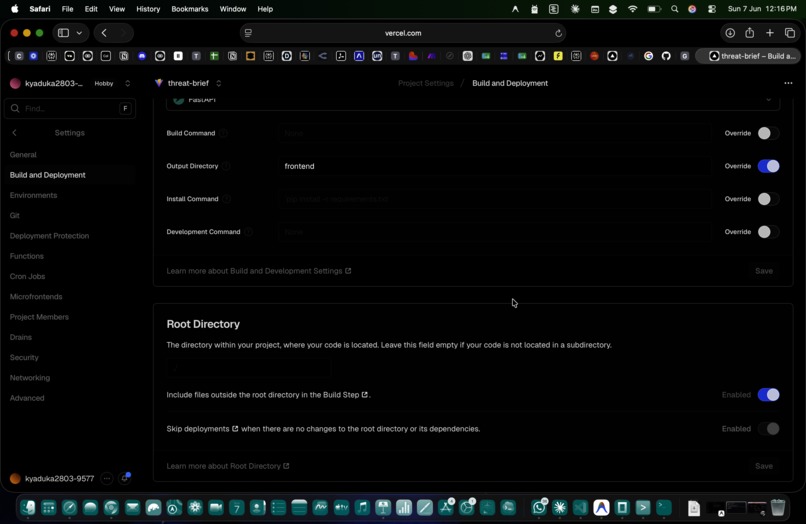Click the vercel.com address bar
The image size is (806, 524).
click(402, 33)
